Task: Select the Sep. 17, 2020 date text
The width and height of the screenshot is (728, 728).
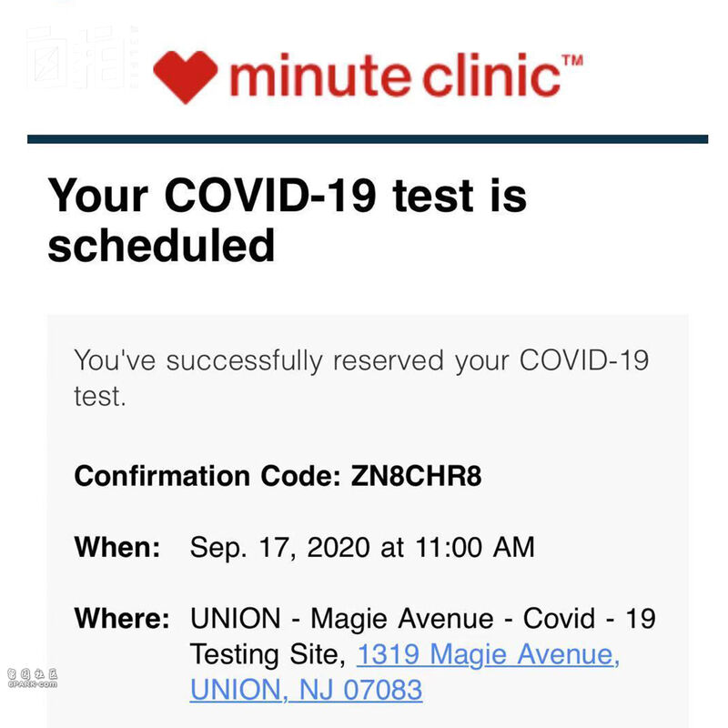Action: pos(279,548)
